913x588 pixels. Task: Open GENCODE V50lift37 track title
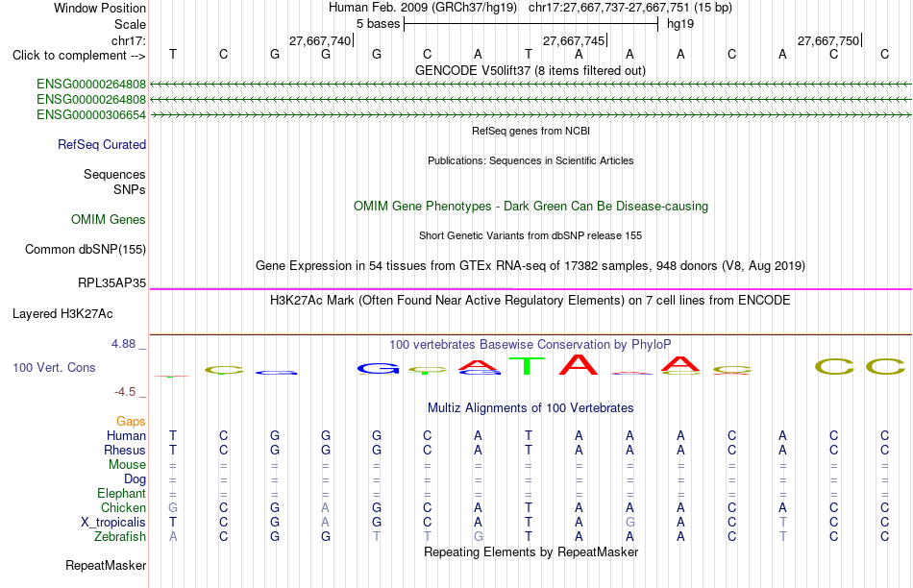pyautogui.click(x=530, y=70)
